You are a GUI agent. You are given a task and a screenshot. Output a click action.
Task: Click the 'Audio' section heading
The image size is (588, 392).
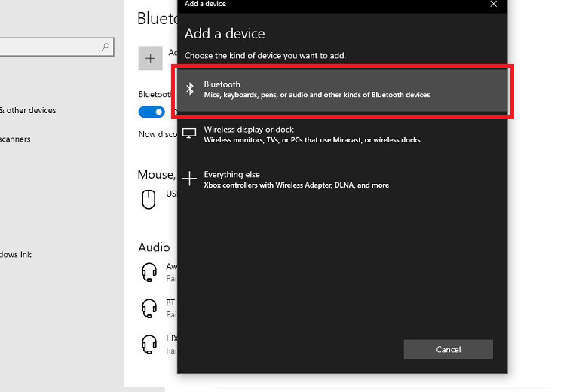pyautogui.click(x=154, y=247)
